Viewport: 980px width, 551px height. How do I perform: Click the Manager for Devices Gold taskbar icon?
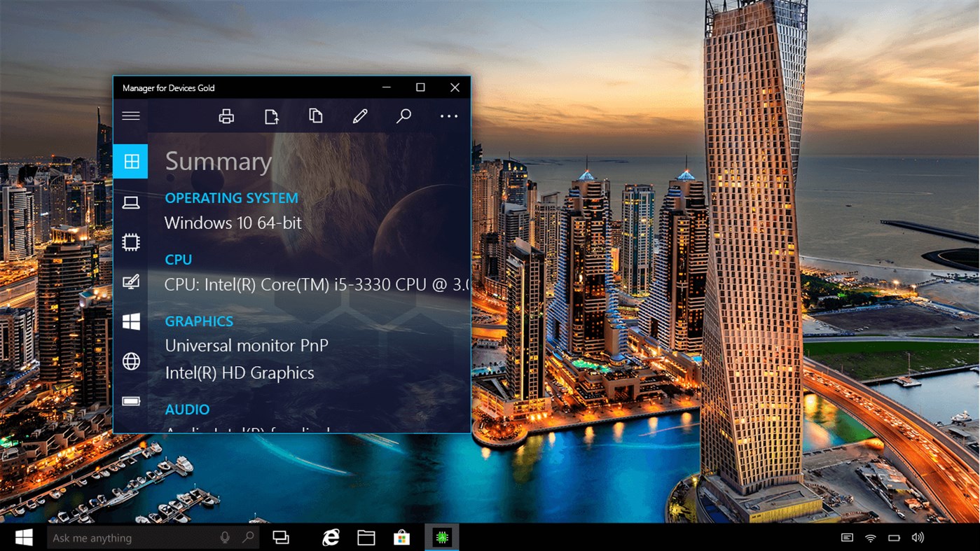point(441,537)
